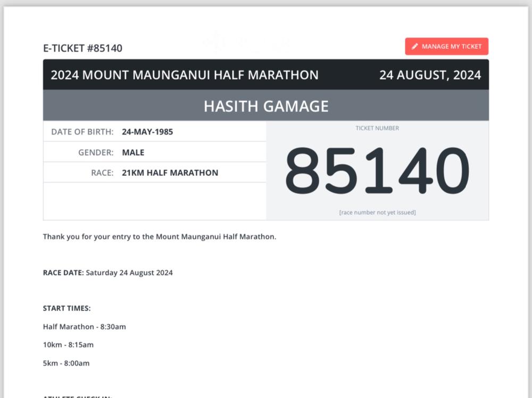Click the pencil icon on Manage button
The image size is (532, 398).
(x=415, y=47)
